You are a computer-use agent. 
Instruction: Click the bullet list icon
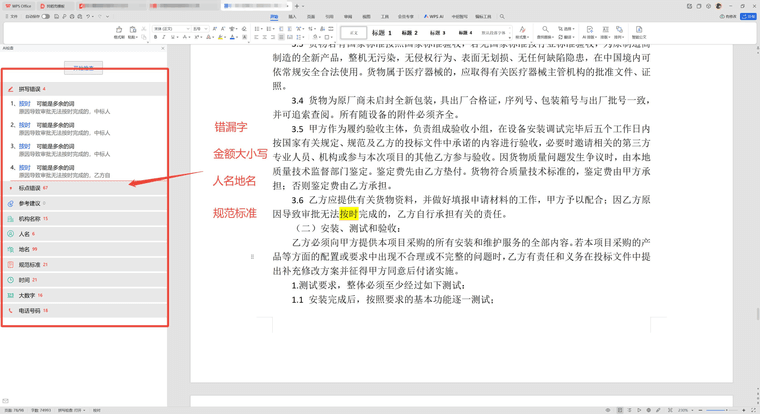click(257, 29)
